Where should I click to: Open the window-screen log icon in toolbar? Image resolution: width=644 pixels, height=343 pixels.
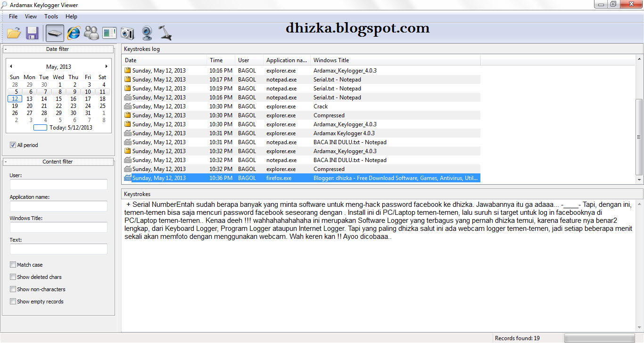tap(109, 33)
